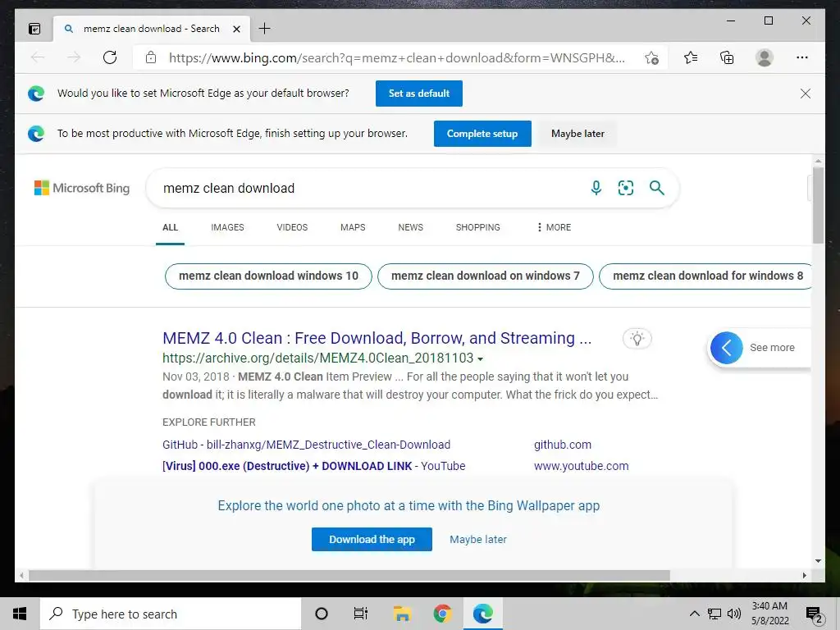Viewport: 840px width, 630px height.
Task: Open GitHub bill-zhanxg MEMZ link
Action: pos(306,445)
